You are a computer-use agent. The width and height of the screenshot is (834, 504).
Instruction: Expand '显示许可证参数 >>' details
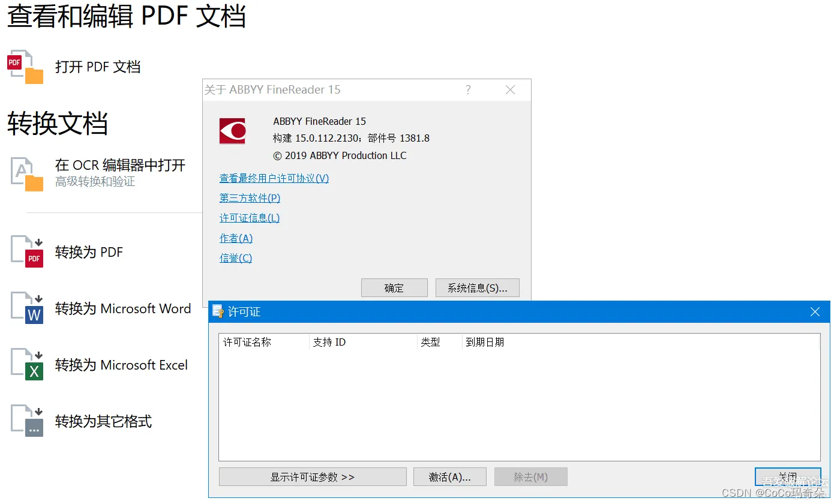(x=313, y=477)
